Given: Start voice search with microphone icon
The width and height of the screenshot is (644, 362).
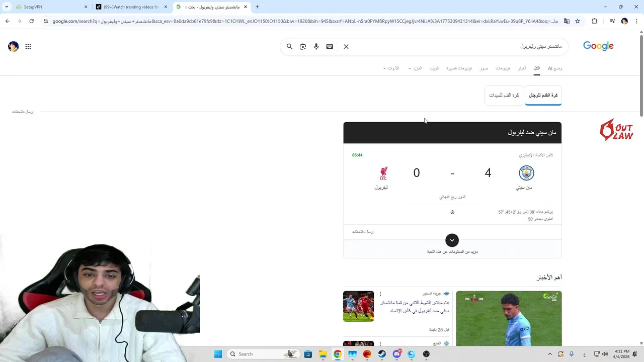Looking at the screenshot, I should [316, 46].
